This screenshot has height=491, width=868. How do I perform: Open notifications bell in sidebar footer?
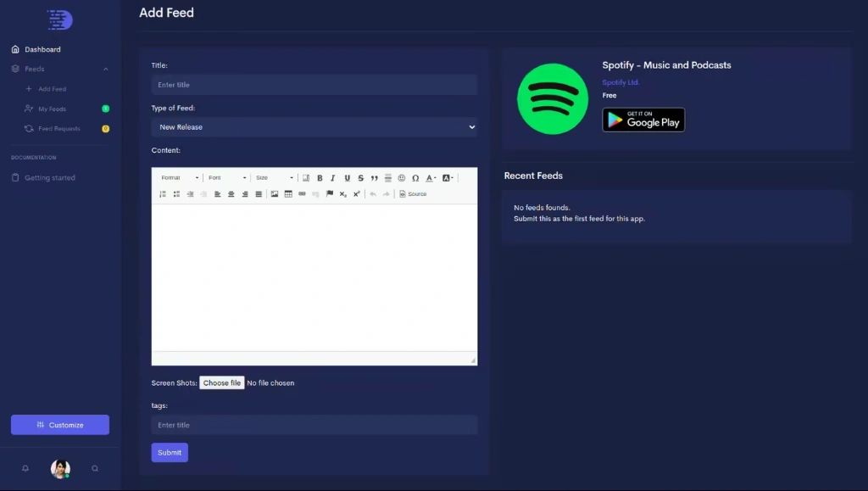(x=25, y=468)
